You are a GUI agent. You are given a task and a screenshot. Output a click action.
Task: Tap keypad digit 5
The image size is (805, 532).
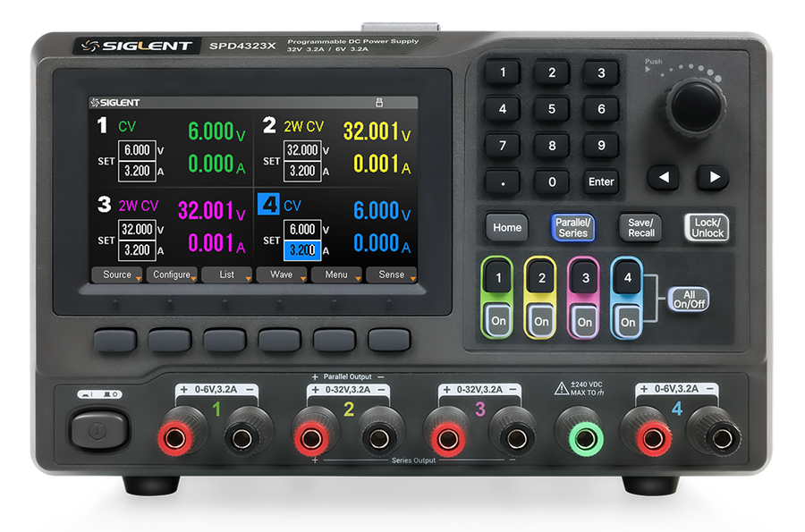(x=552, y=109)
